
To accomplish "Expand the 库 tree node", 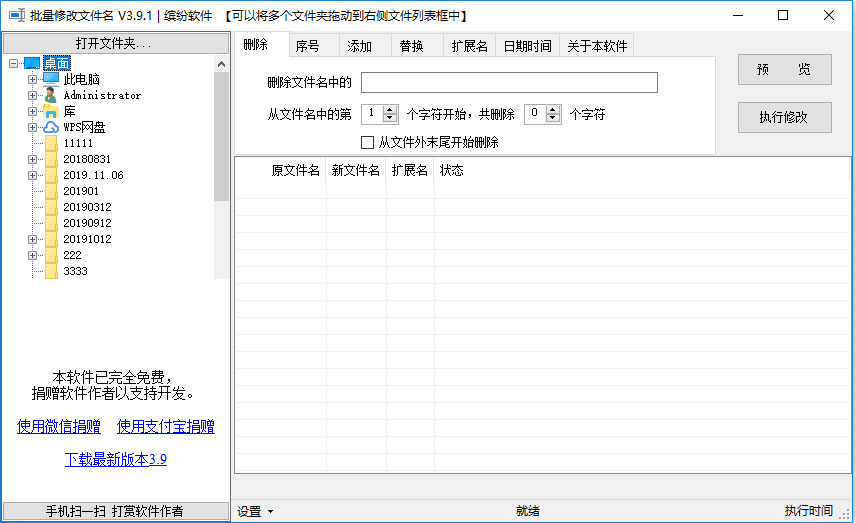I will coord(32,111).
